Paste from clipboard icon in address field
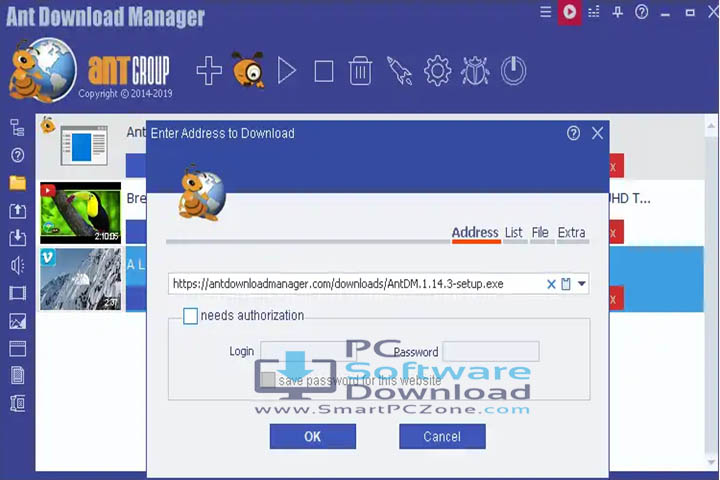The image size is (720, 480). coord(566,284)
